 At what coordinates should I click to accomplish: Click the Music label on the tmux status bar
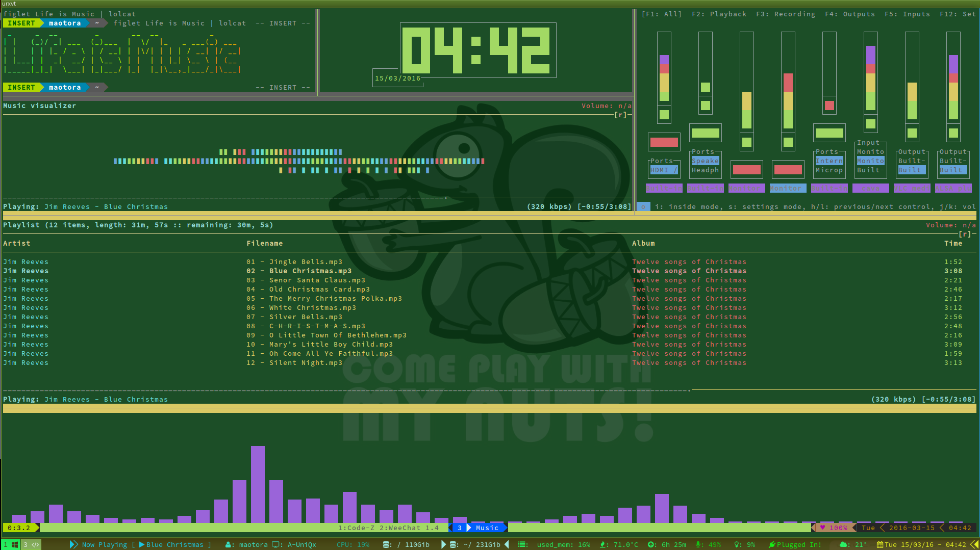pyautogui.click(x=486, y=528)
